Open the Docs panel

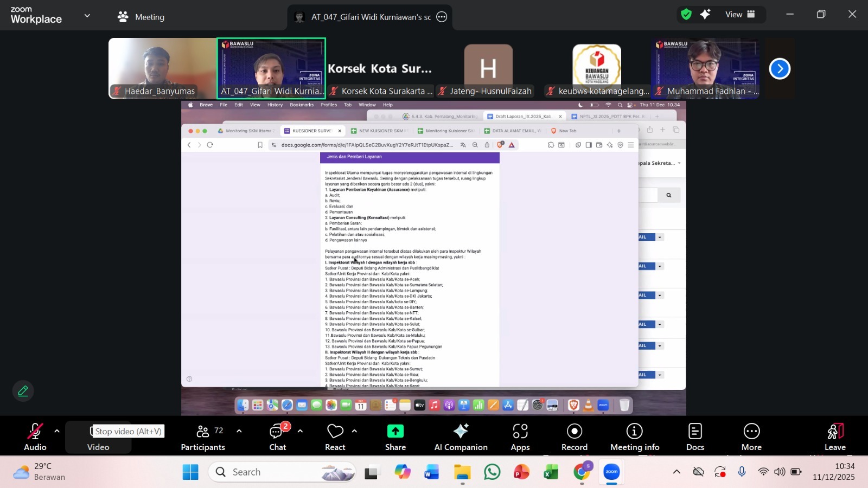[695, 437]
